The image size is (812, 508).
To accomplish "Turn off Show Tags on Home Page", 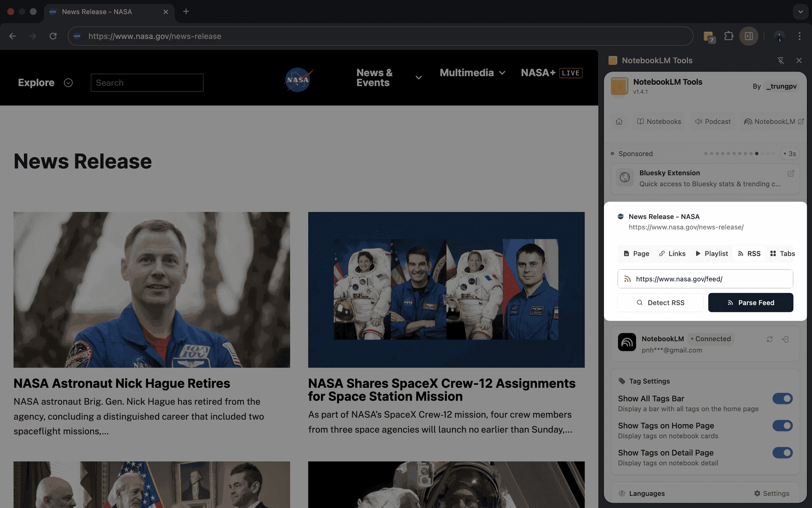I will (x=783, y=425).
